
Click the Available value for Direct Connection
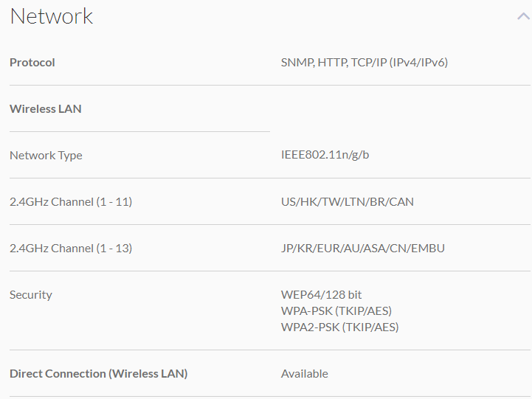[304, 374]
